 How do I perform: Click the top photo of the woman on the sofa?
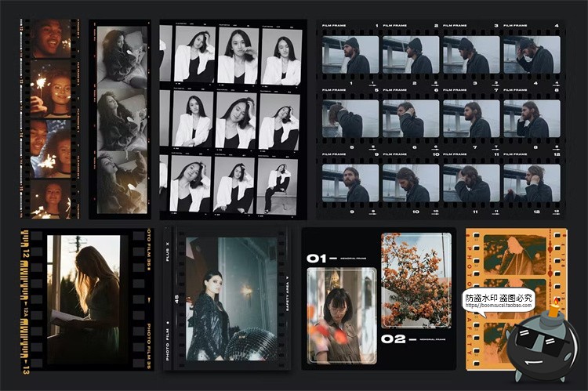point(121,54)
